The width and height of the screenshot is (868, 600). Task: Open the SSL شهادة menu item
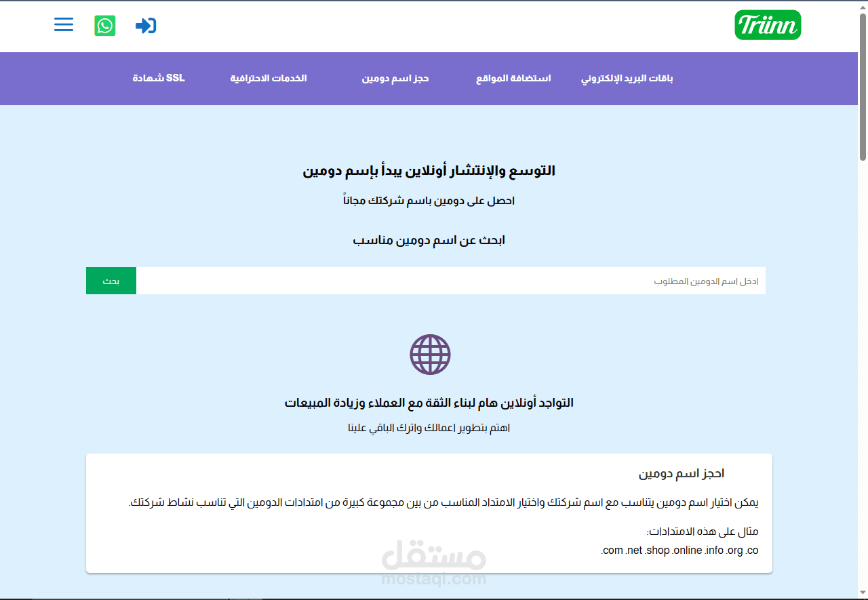[x=159, y=78]
